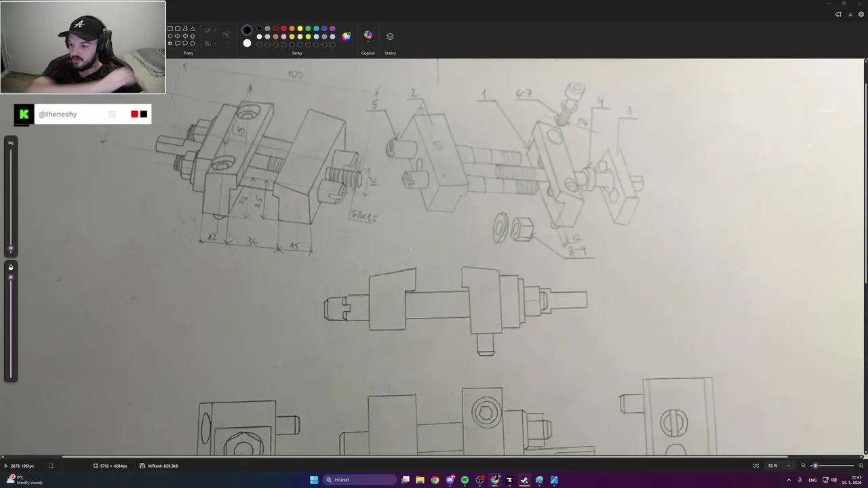Pick the green color swatch
The image size is (868, 488).
[309, 28]
